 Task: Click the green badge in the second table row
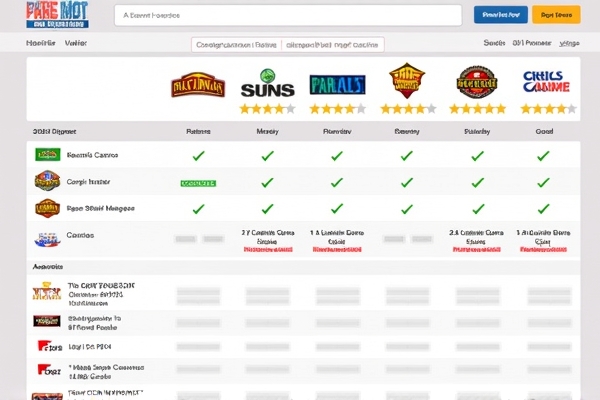198,183
